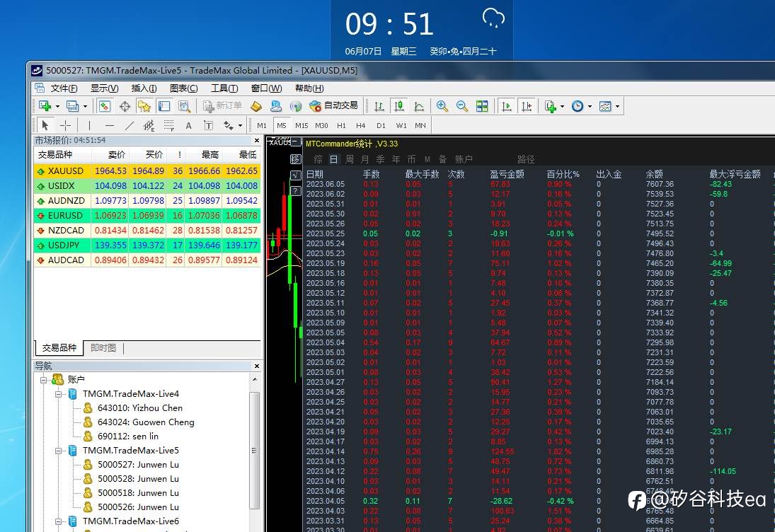Image resolution: width=775 pixels, height=532 pixels.
Task: Switch to M1 timeframe
Action: (262, 125)
